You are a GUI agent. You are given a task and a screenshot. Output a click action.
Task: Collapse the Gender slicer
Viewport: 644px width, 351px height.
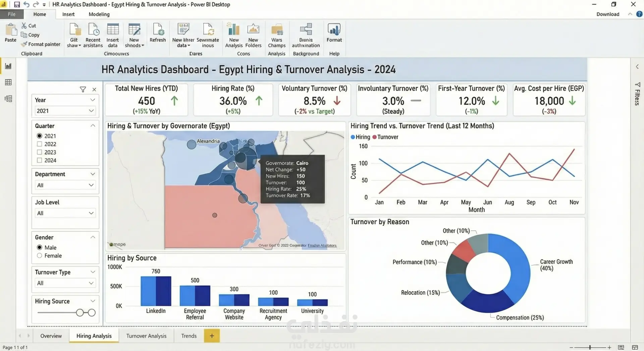pyautogui.click(x=93, y=237)
